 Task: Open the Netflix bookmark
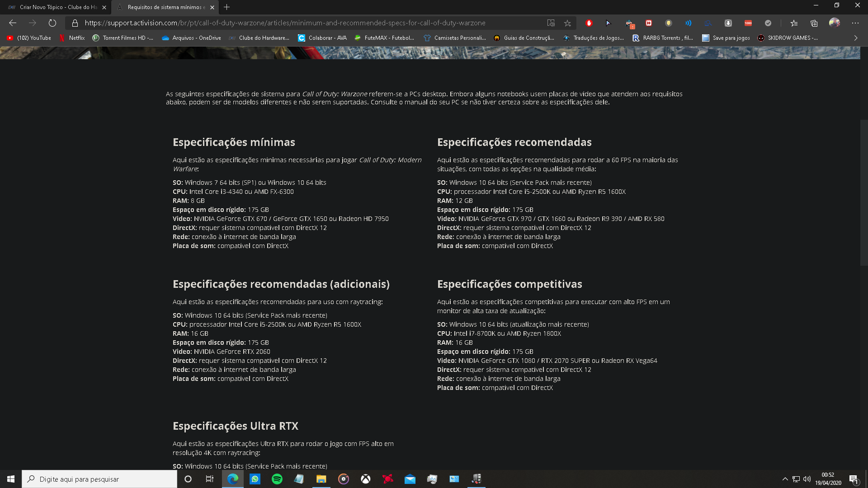(72, 38)
